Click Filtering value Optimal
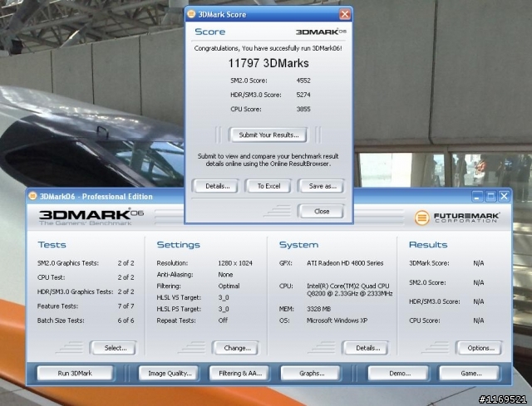This screenshot has height=406, width=532. pos(229,286)
